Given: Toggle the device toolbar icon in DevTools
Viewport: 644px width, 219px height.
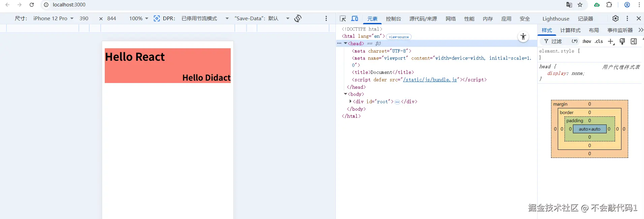Looking at the screenshot, I should pyautogui.click(x=355, y=19).
